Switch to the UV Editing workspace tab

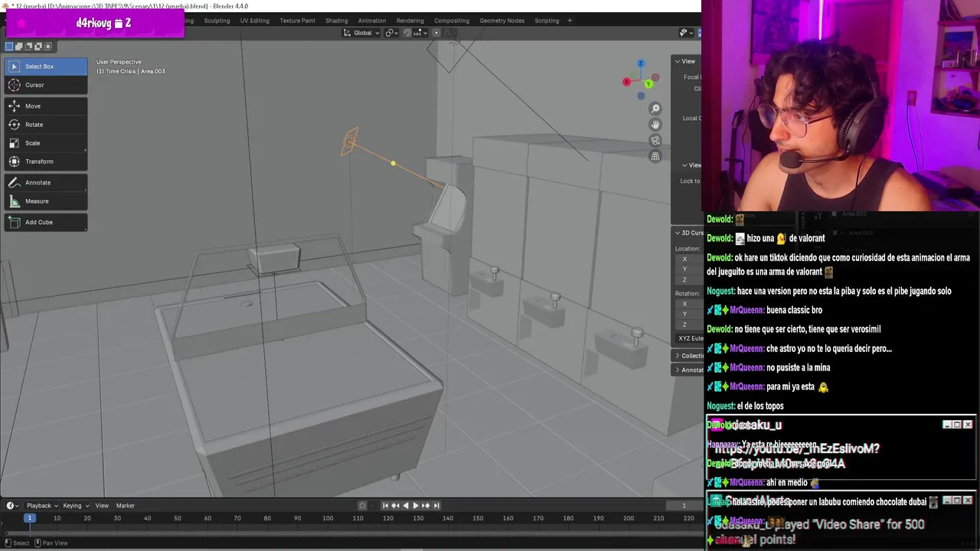(x=254, y=21)
